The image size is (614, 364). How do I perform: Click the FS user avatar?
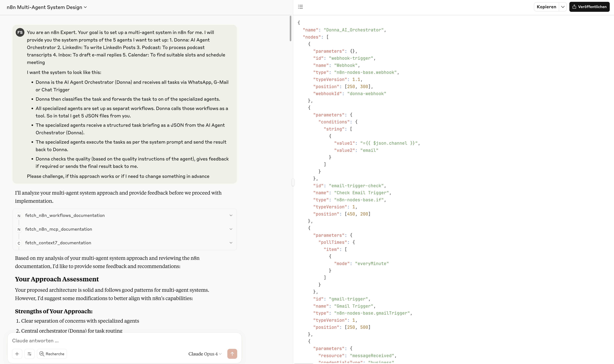(x=20, y=32)
